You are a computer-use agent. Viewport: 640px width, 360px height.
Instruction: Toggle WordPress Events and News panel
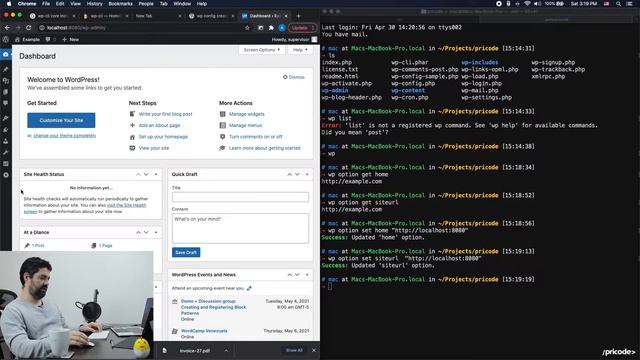point(307,275)
